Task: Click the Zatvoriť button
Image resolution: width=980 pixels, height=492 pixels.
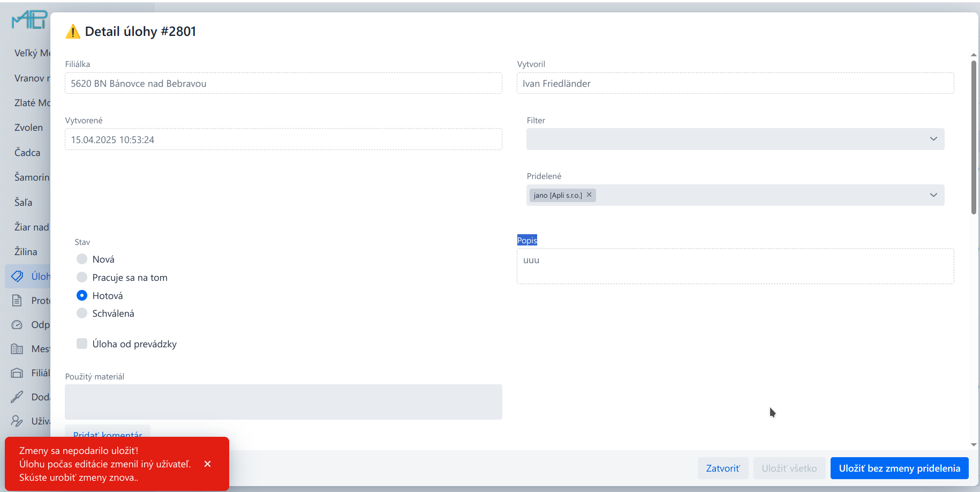Action: (x=723, y=468)
